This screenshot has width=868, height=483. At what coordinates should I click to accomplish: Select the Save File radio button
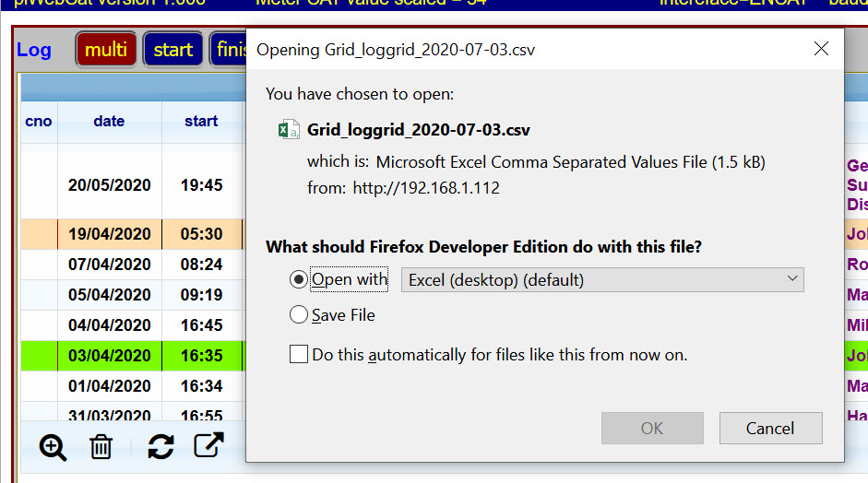pyautogui.click(x=299, y=315)
